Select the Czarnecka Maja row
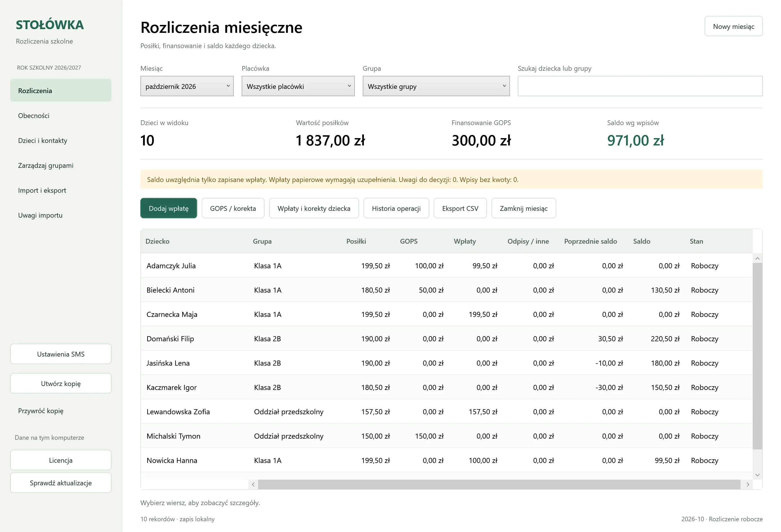This screenshot has width=781, height=532. [447, 314]
